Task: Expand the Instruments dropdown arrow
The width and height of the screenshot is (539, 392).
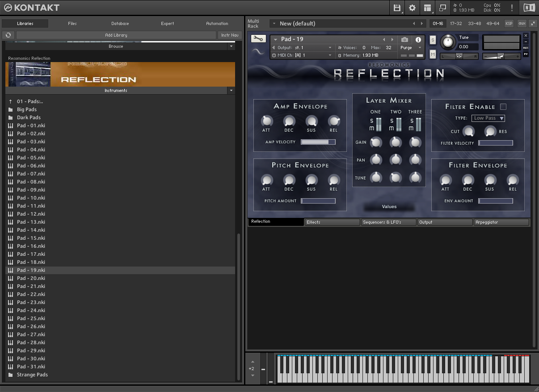Action: coord(231,90)
